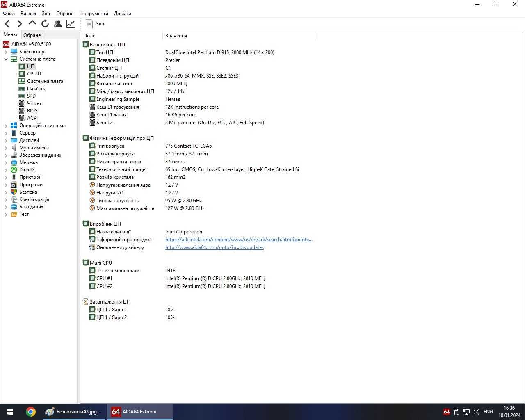Expand the Комп'ютер tree node
The image size is (525, 420).
coord(6,52)
